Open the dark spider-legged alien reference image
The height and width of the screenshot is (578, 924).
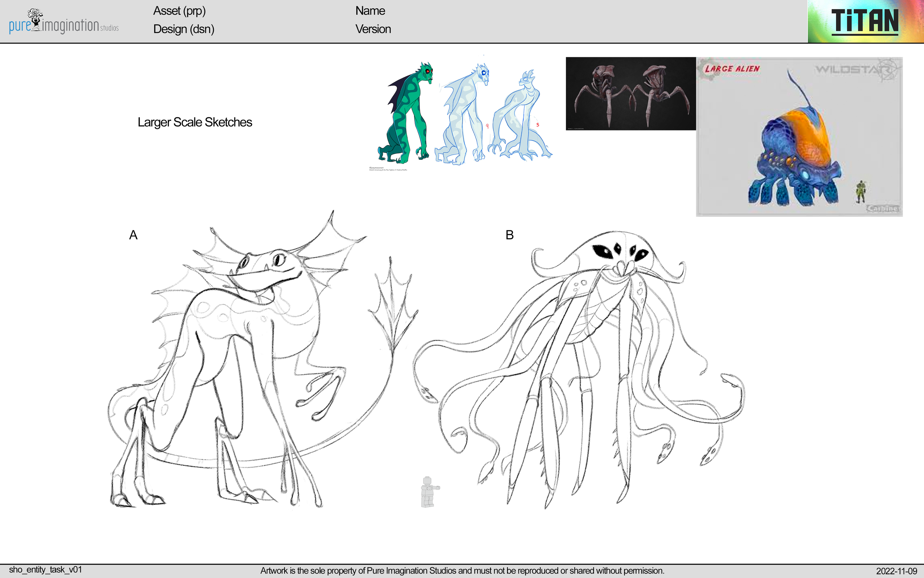(x=630, y=94)
